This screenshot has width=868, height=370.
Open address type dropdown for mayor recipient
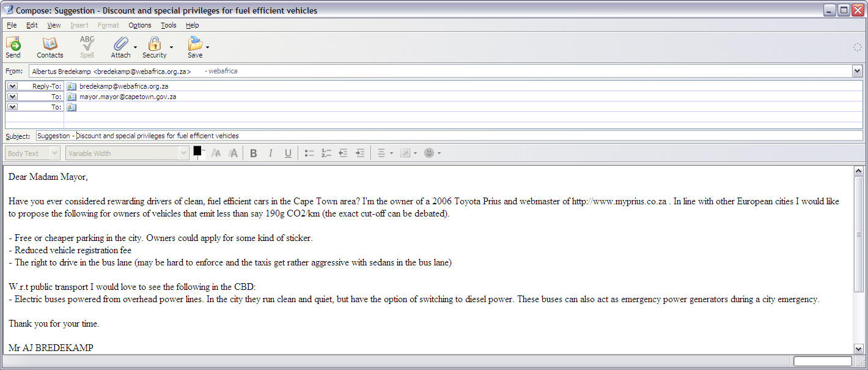pyautogui.click(x=12, y=97)
